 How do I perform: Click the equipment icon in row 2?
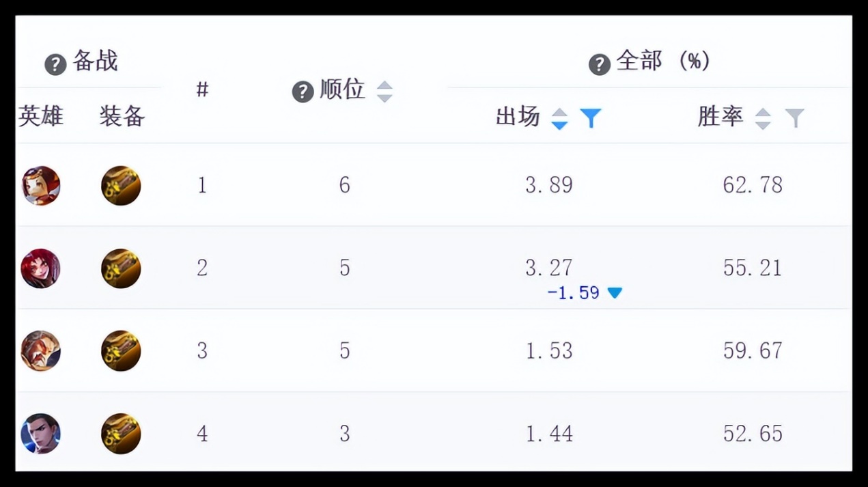[x=121, y=268]
